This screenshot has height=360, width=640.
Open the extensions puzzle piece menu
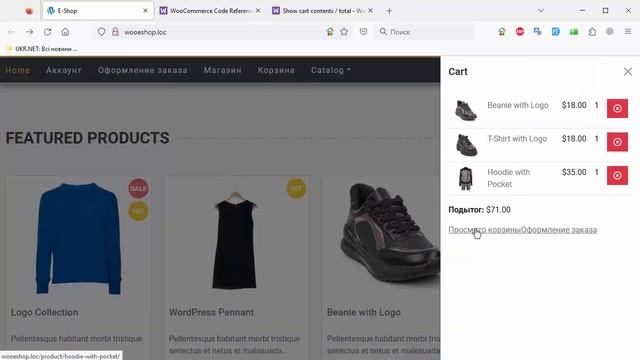point(592,32)
